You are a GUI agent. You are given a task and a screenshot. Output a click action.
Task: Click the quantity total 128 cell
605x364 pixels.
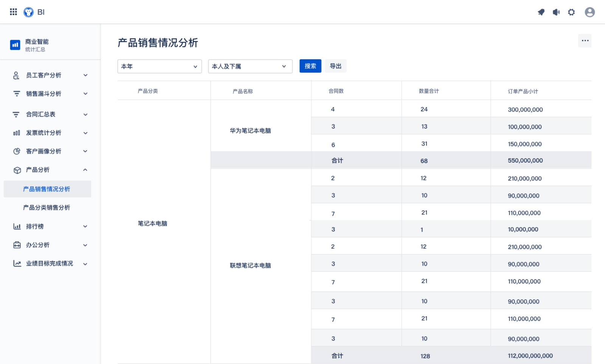[x=425, y=356]
